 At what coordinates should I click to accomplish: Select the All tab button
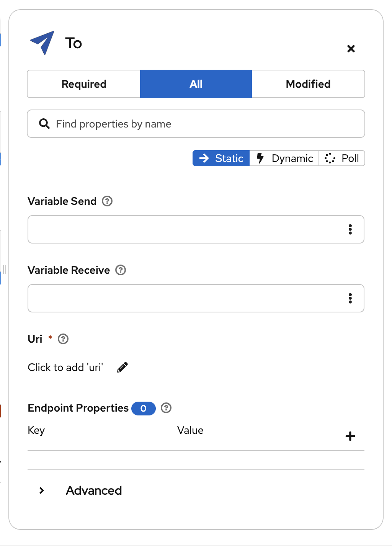tap(196, 84)
